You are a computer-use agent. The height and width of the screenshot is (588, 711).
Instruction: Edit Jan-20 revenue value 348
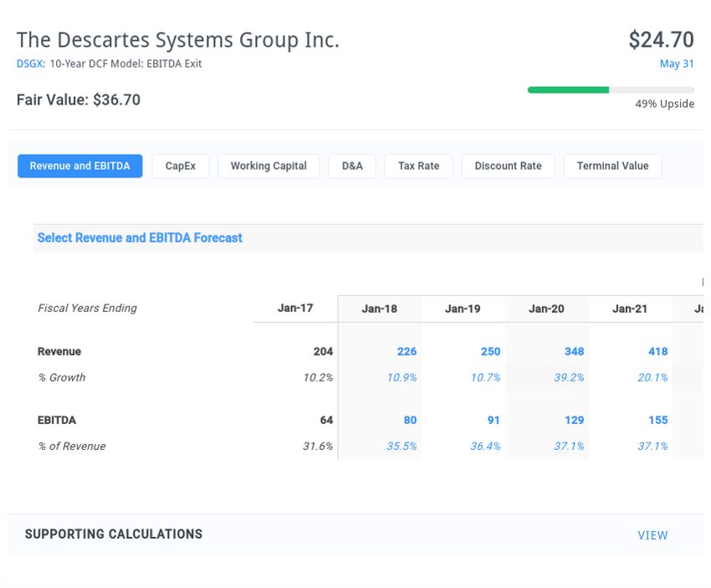(x=574, y=351)
